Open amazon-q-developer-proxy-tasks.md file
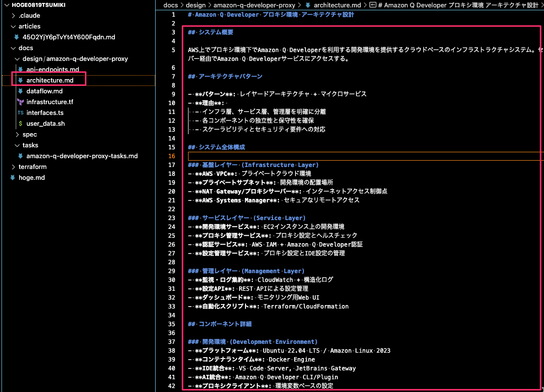 pyautogui.click(x=82, y=156)
